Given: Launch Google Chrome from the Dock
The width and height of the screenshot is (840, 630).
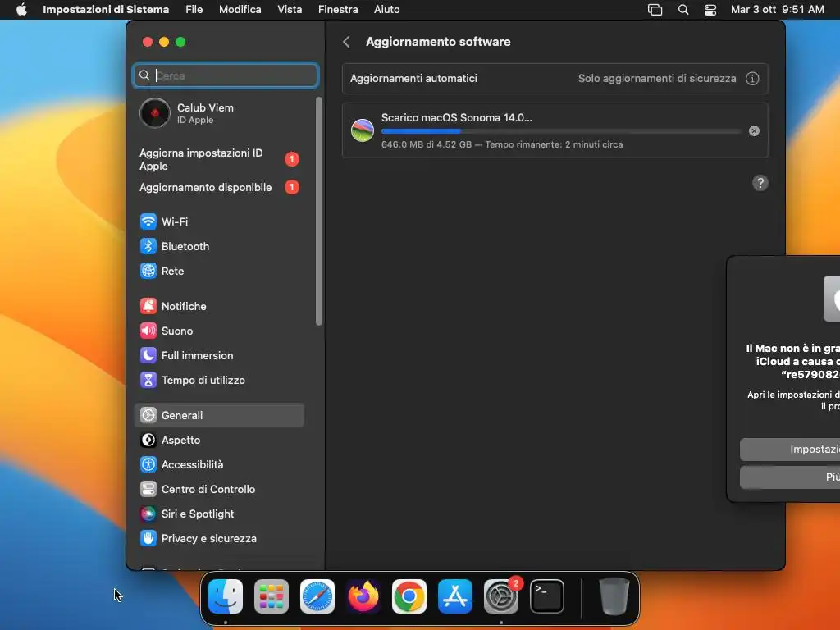Looking at the screenshot, I should [x=409, y=596].
